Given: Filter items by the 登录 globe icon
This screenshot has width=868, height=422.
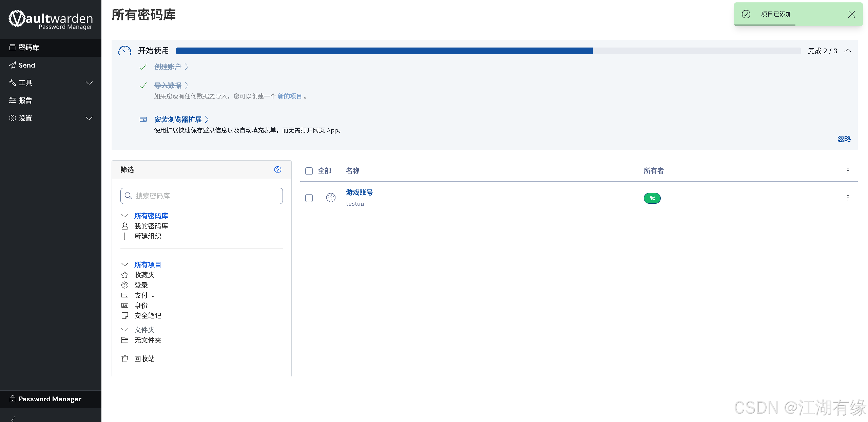Looking at the screenshot, I should coord(124,285).
